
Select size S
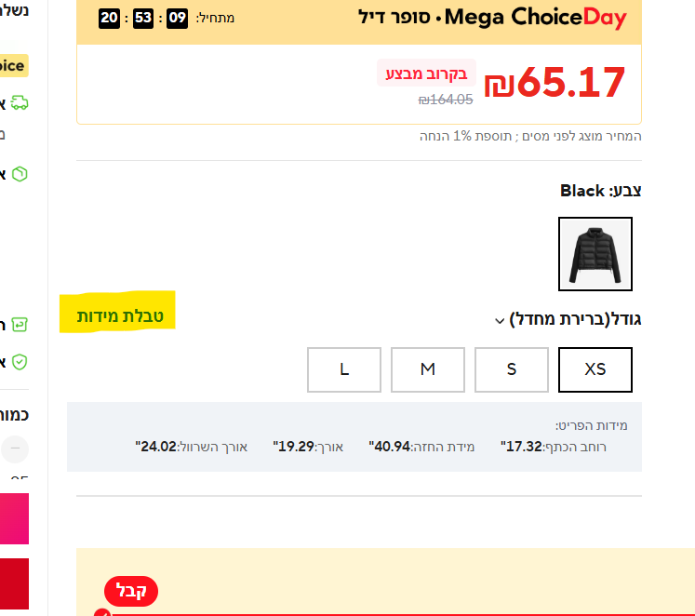511,369
